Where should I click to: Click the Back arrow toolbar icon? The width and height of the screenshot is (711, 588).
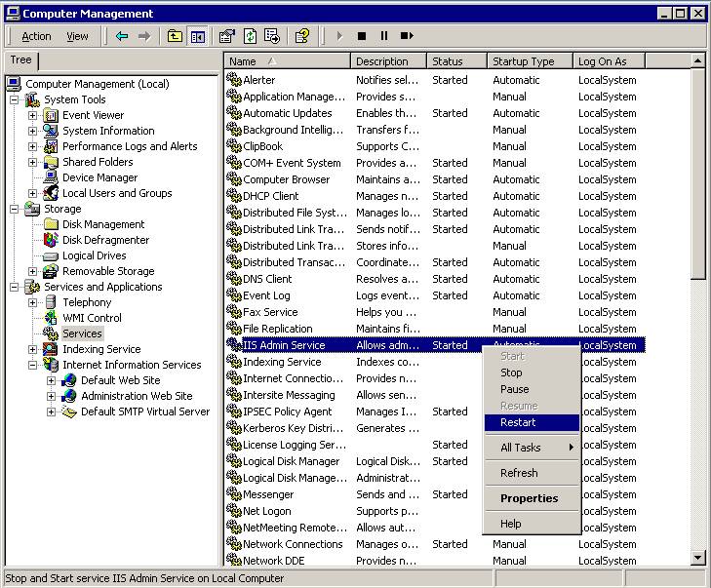[122, 36]
